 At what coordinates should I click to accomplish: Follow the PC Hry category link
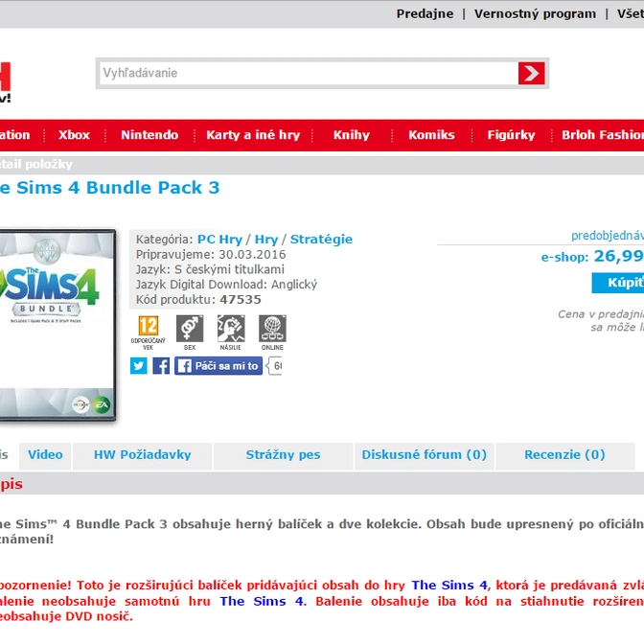coord(219,240)
